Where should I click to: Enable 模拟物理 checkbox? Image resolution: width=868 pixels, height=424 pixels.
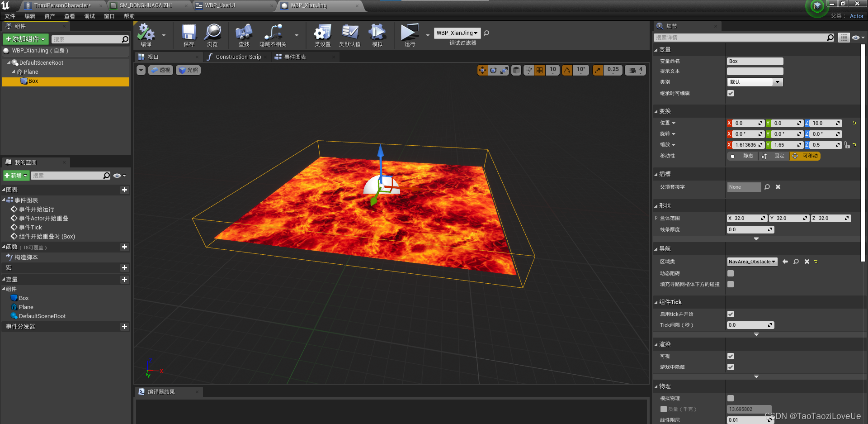click(x=731, y=398)
